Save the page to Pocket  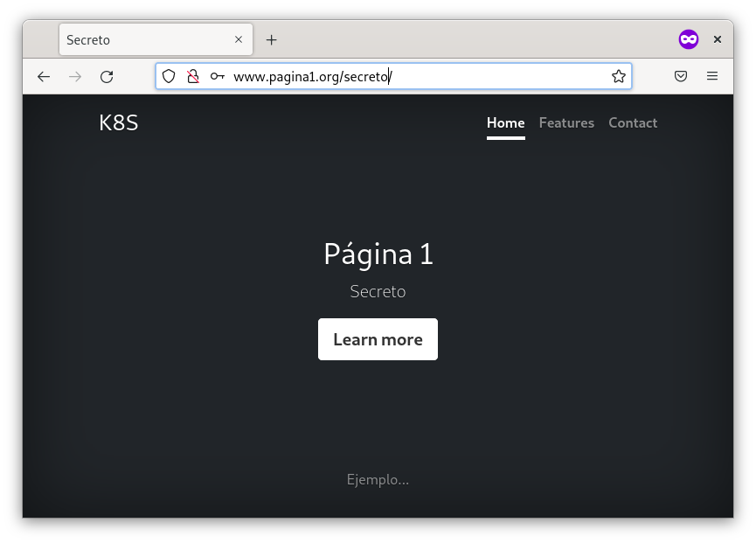pyautogui.click(x=681, y=77)
